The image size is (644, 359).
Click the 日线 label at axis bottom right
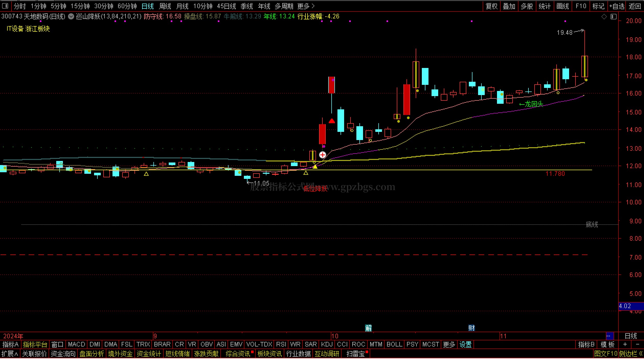631,336
